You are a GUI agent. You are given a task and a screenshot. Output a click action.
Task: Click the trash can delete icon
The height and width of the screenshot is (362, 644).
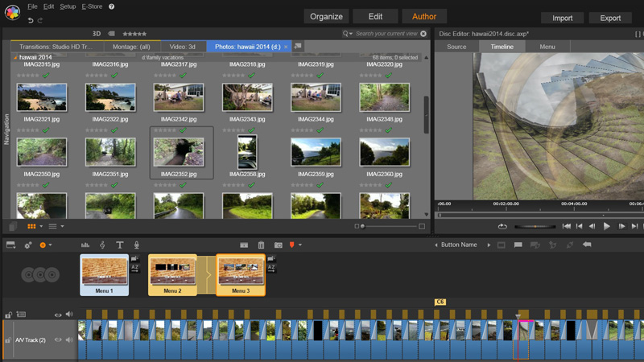(x=261, y=245)
